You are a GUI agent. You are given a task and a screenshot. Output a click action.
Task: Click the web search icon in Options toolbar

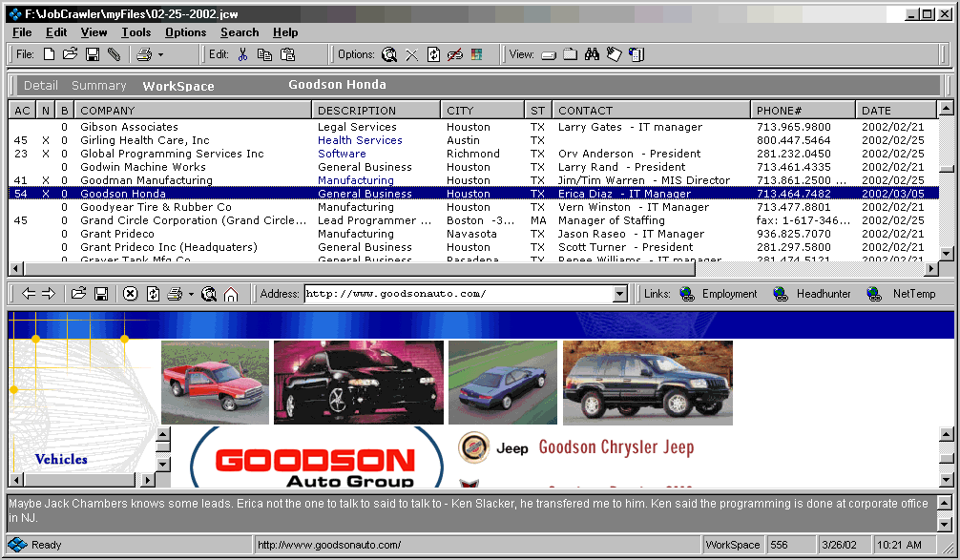pos(388,54)
